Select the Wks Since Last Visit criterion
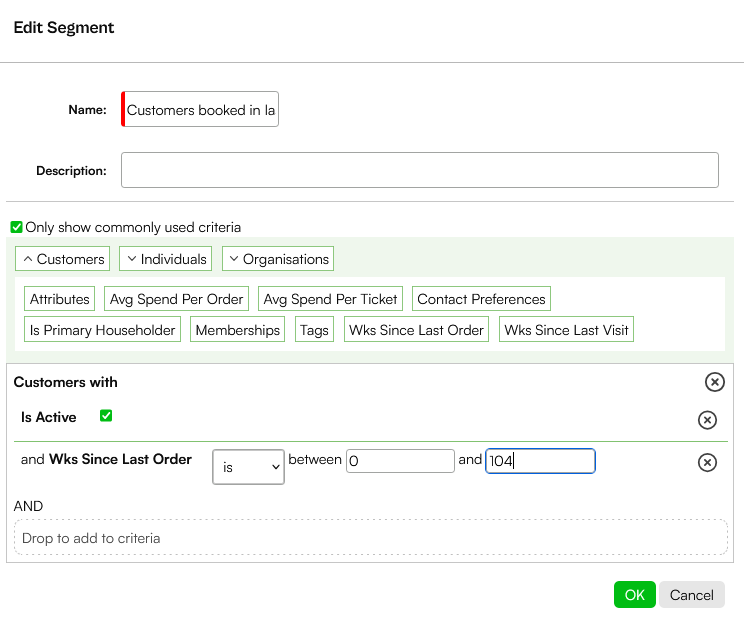Image resolution: width=744 pixels, height=628 pixels. [566, 330]
